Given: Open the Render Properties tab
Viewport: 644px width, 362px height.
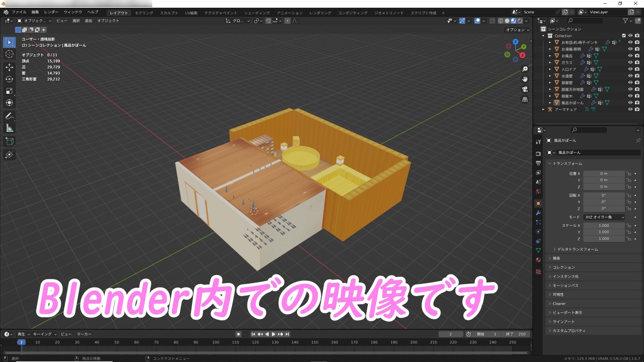Looking at the screenshot, I should (x=538, y=154).
